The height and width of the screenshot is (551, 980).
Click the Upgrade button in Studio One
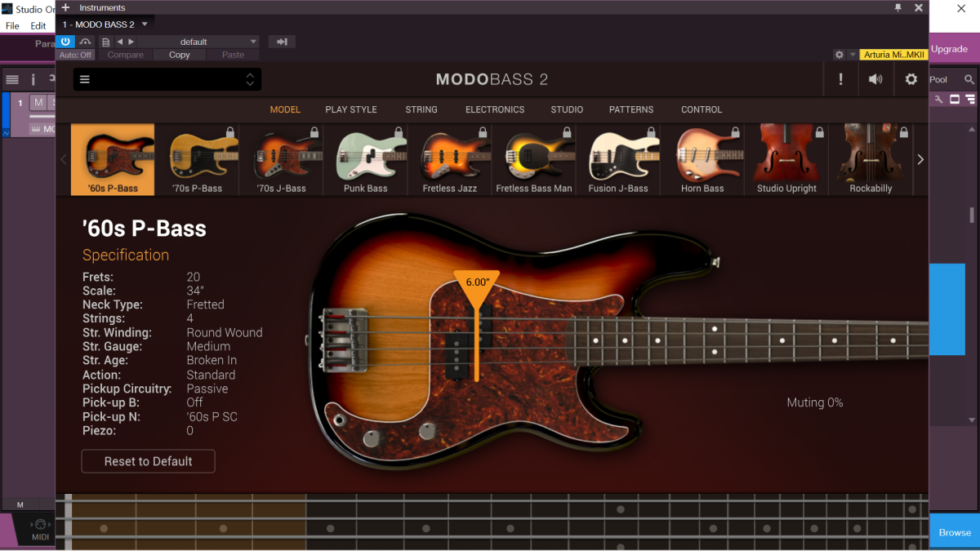coord(949,49)
